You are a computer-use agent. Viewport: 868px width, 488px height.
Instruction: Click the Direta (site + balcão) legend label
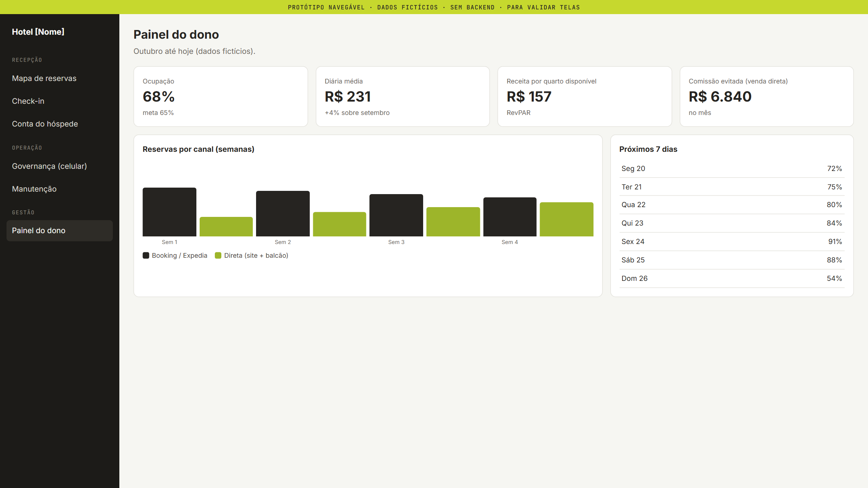(x=256, y=256)
